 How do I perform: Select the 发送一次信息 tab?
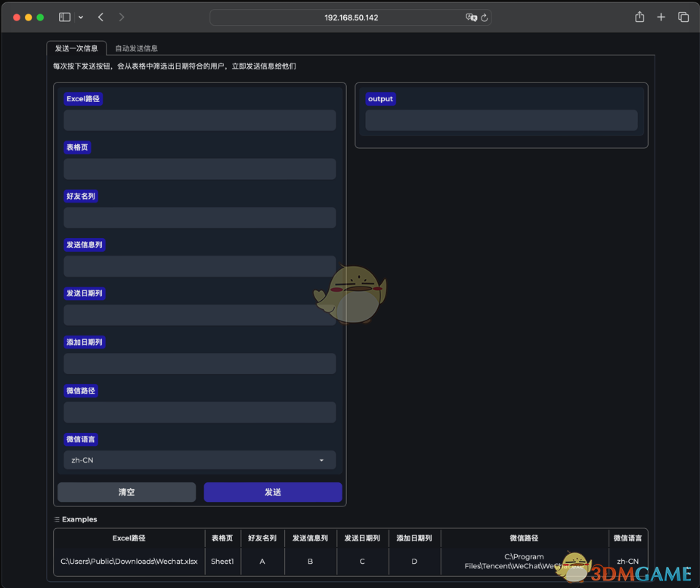(x=75, y=46)
